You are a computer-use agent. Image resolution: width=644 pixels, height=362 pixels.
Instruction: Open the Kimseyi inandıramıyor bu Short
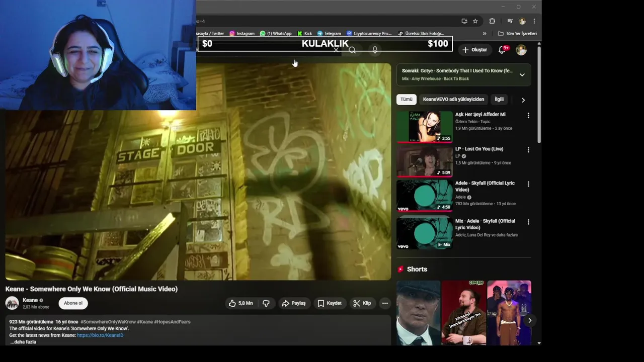pyautogui.click(x=464, y=313)
